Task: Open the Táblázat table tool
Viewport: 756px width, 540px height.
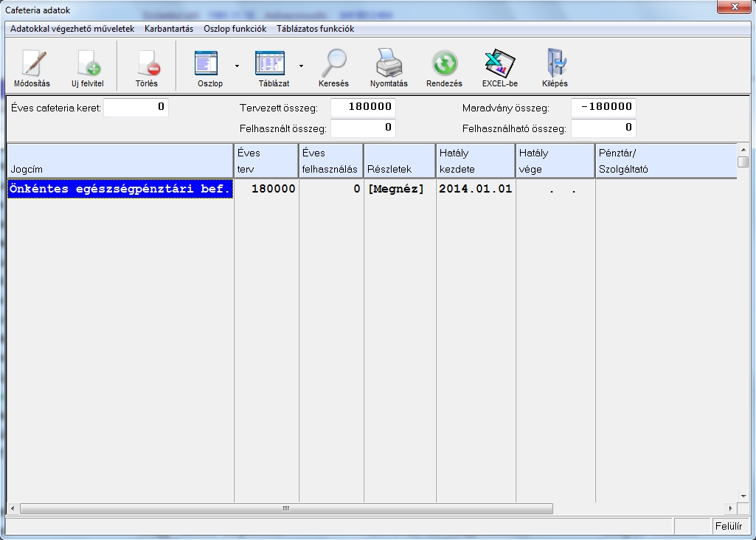Action: pyautogui.click(x=272, y=65)
